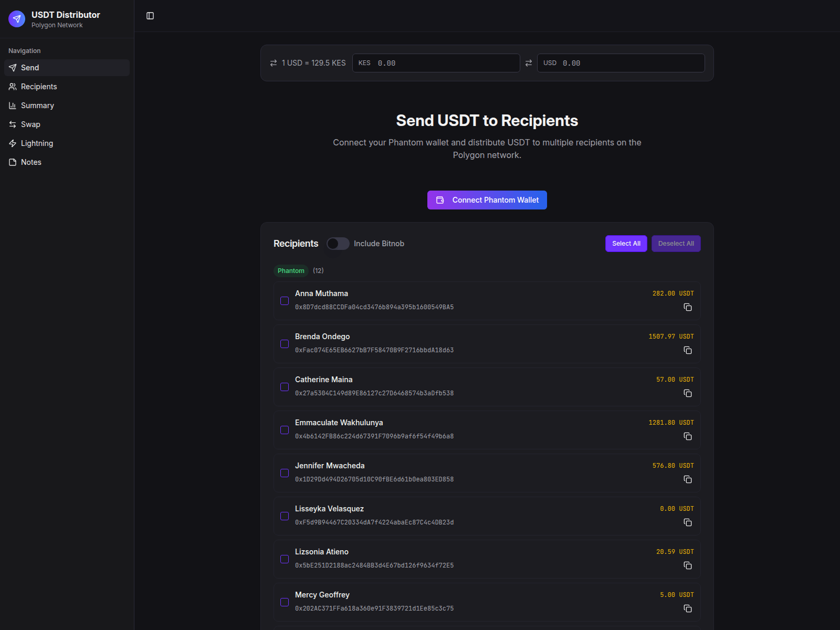Click address 0x8D7dcd88CCDFa04cd3476b894a395b1600549BA5
Image resolution: width=840 pixels, height=630 pixels.
tap(374, 307)
